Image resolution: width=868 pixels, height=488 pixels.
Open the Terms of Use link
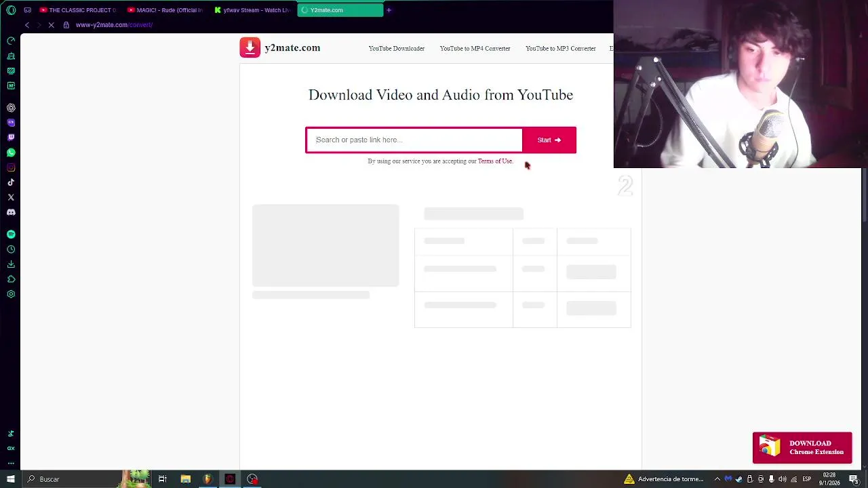pyautogui.click(x=495, y=161)
